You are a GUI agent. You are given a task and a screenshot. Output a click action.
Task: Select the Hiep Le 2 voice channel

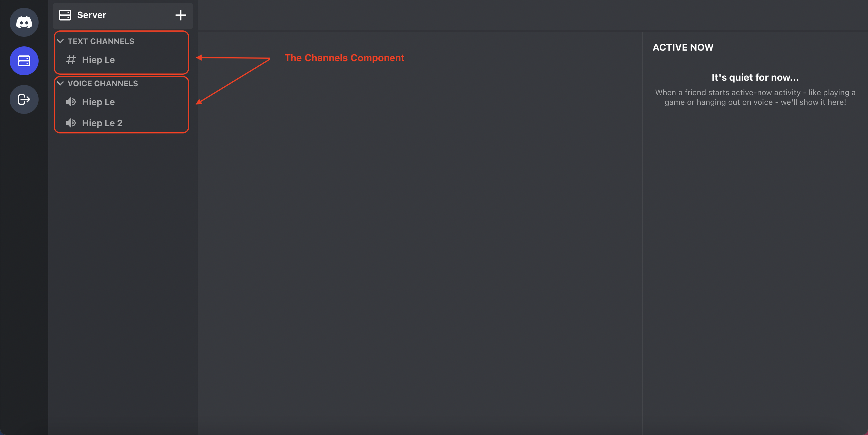coord(102,123)
